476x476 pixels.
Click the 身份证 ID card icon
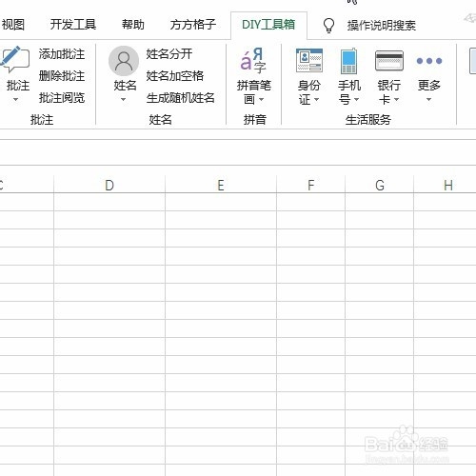coord(309,60)
